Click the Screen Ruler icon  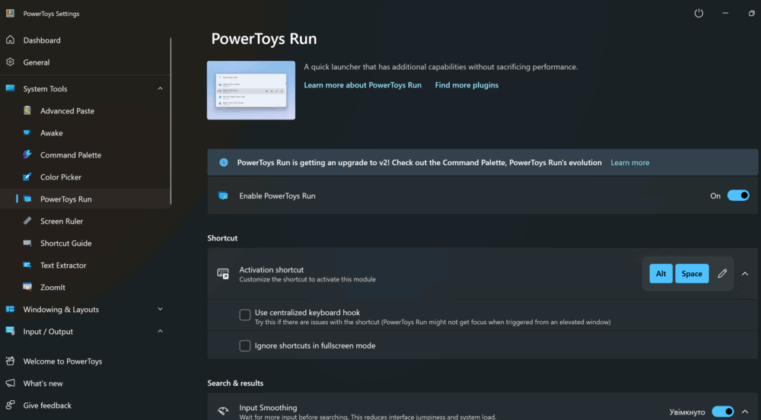tap(27, 221)
